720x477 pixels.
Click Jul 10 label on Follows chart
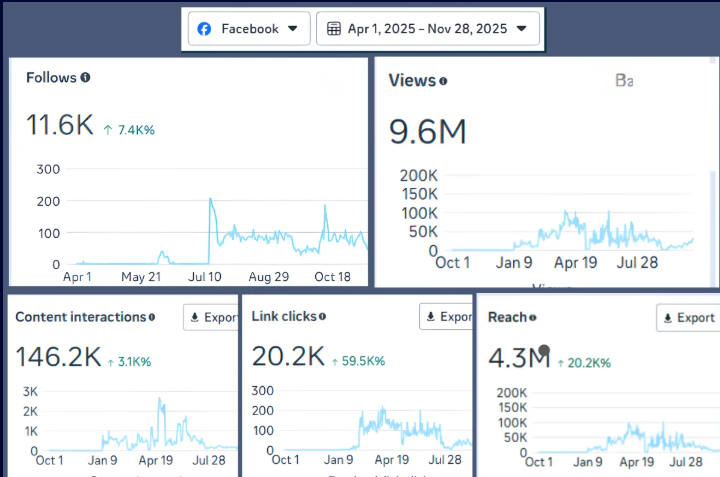point(205,277)
